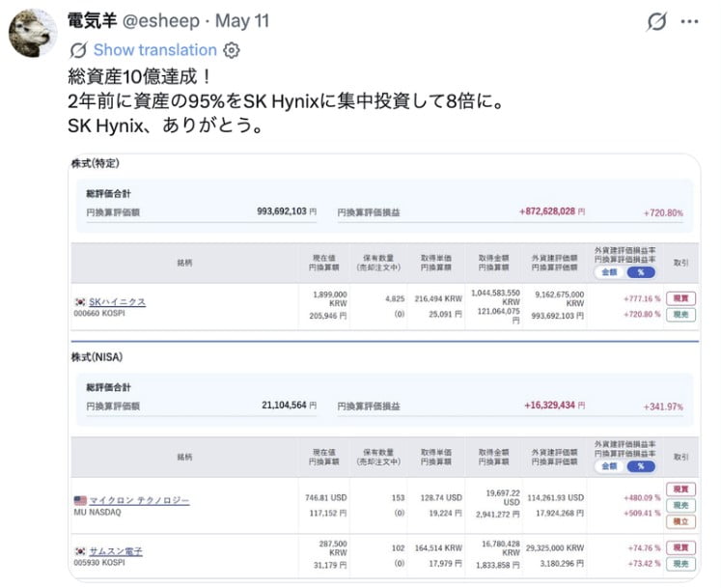The image size is (721, 588).
Task: Click the MU NASDAQ ticker code
Action: click(x=97, y=512)
